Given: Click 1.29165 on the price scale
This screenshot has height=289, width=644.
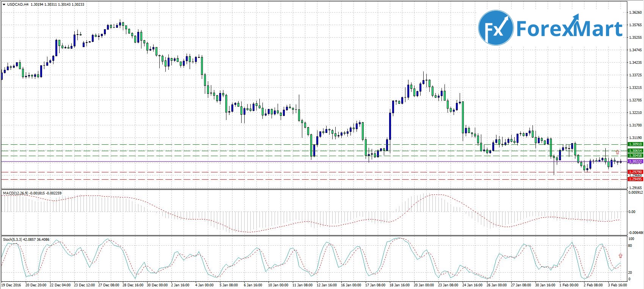Looking at the screenshot, I should [x=635, y=188].
